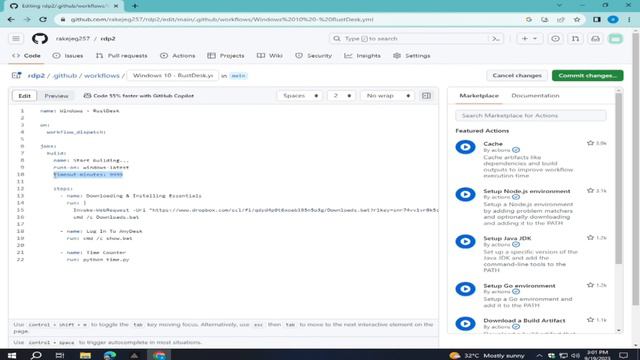640x360 pixels.
Task: Open the repository Settings tab
Action: coord(411,56)
